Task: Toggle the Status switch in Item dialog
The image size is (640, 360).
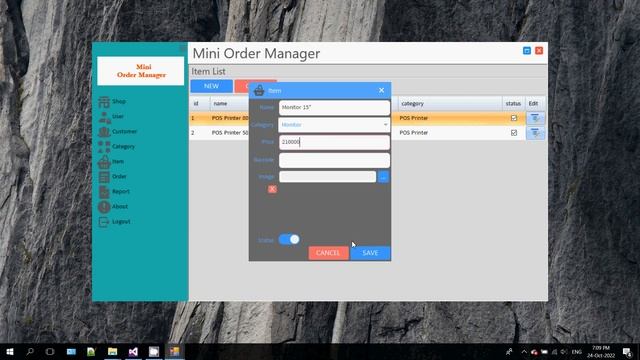Action: pyautogui.click(x=289, y=240)
